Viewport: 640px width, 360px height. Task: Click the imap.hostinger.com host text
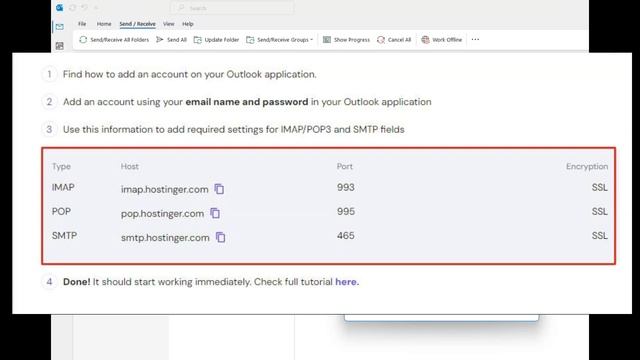point(164,189)
